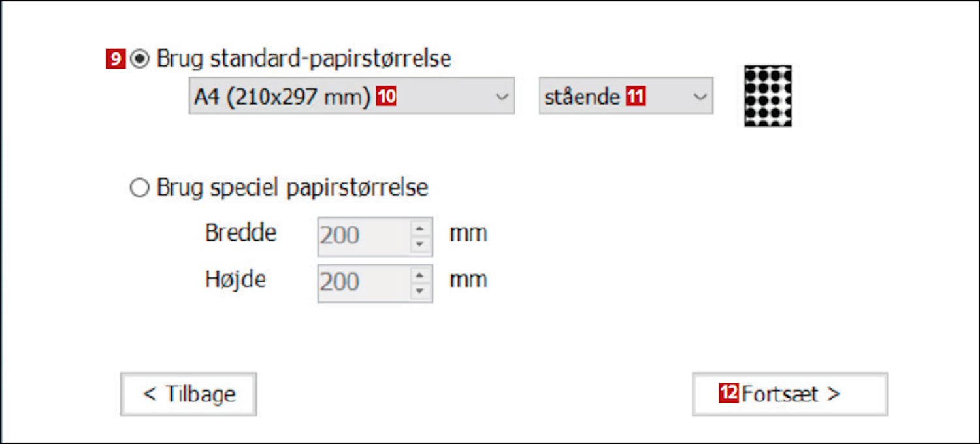Image resolution: width=980 pixels, height=444 pixels.
Task: Open the A4 (210x297 mm) paper size dropdown
Action: click(x=351, y=96)
